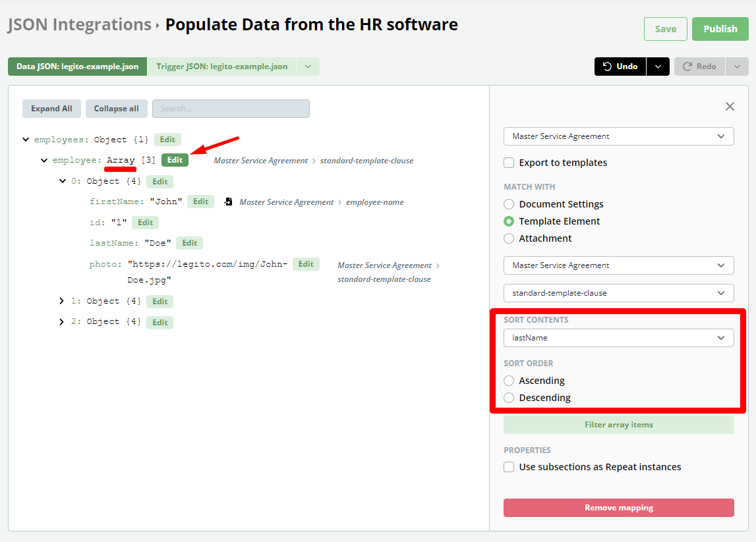This screenshot has width=756, height=542.
Task: Select the Document Settings radio option
Action: coord(509,204)
